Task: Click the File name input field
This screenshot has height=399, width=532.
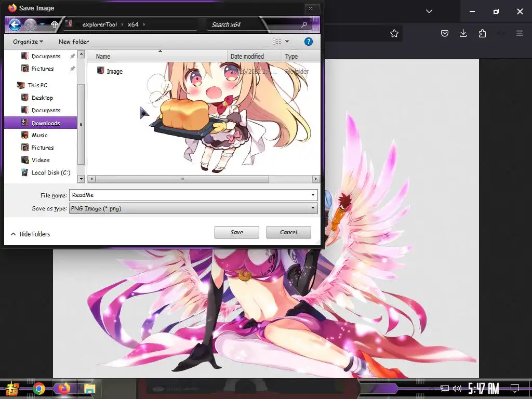Action: point(189,195)
